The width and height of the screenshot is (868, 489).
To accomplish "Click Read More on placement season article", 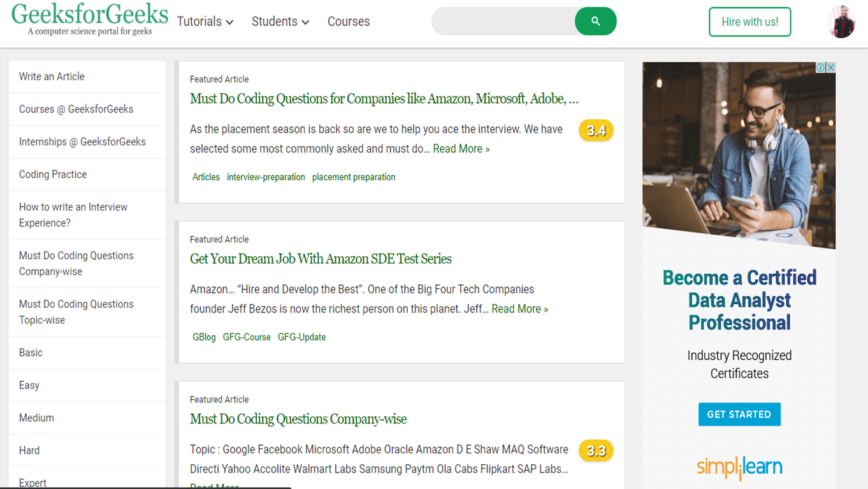I will click(x=461, y=149).
